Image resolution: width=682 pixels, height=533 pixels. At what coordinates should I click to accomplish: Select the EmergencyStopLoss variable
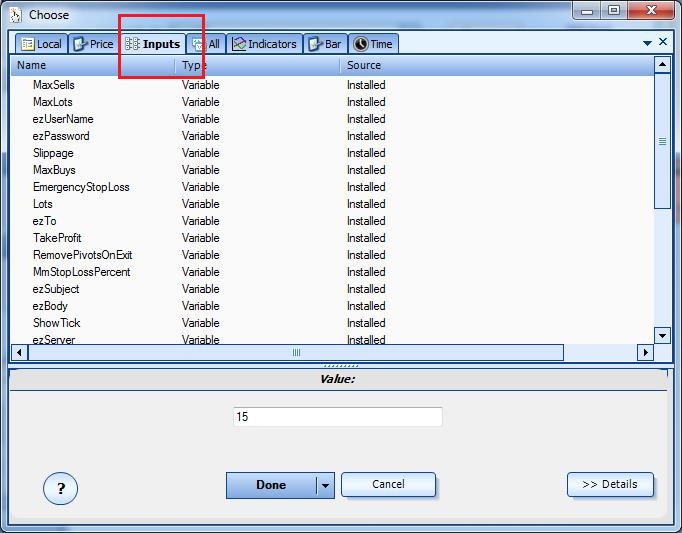click(x=81, y=187)
